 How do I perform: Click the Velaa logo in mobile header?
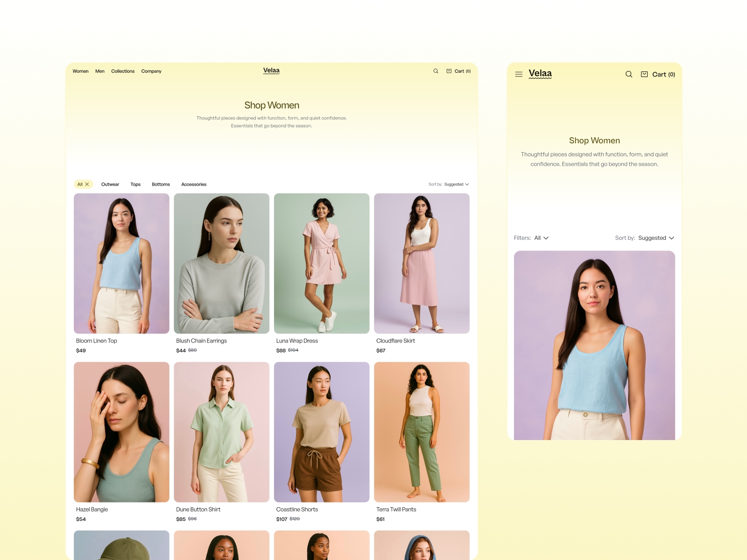pyautogui.click(x=540, y=74)
